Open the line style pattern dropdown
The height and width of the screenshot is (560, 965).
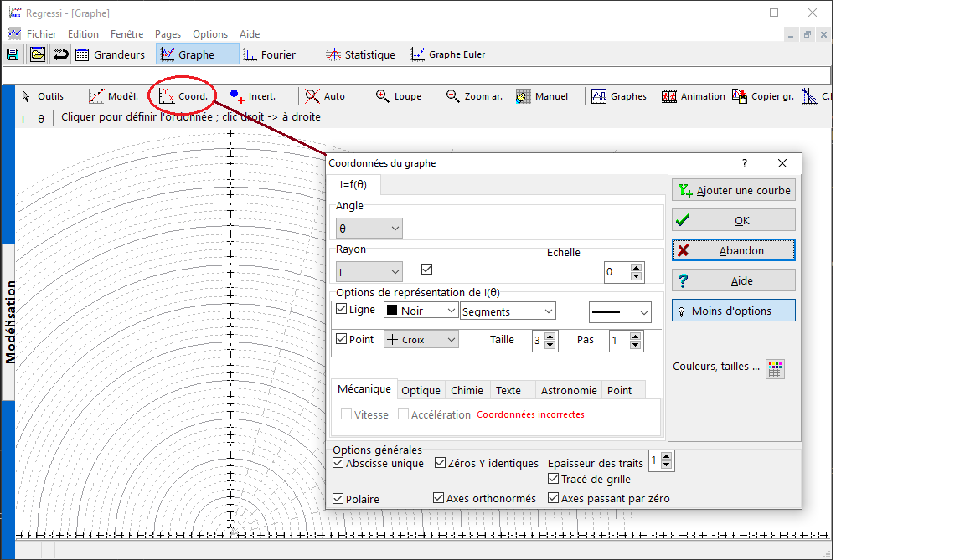pyautogui.click(x=620, y=312)
